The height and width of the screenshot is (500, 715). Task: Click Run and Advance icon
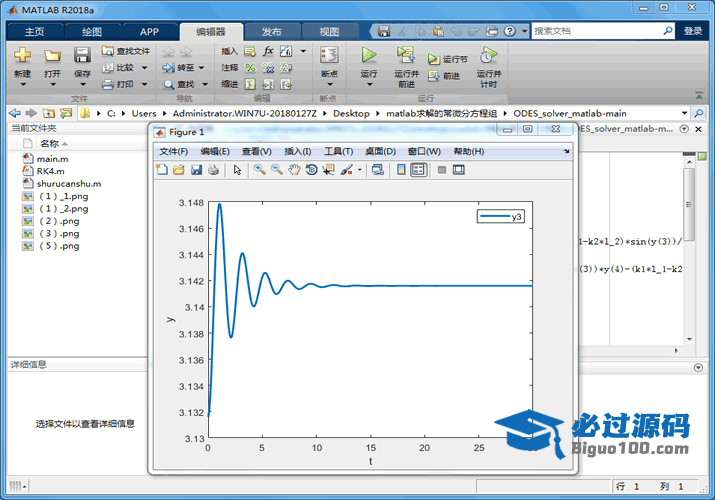pyautogui.click(x=405, y=55)
